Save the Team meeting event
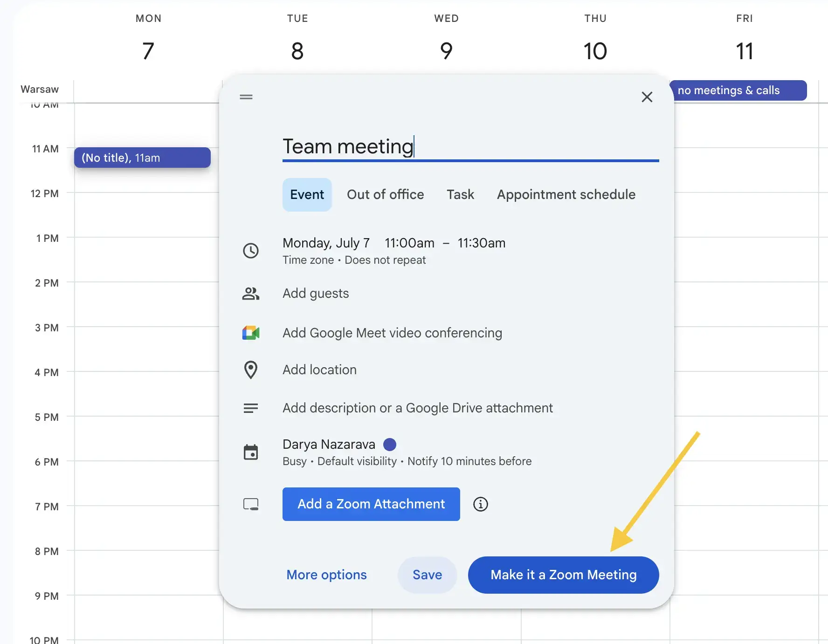 427,575
